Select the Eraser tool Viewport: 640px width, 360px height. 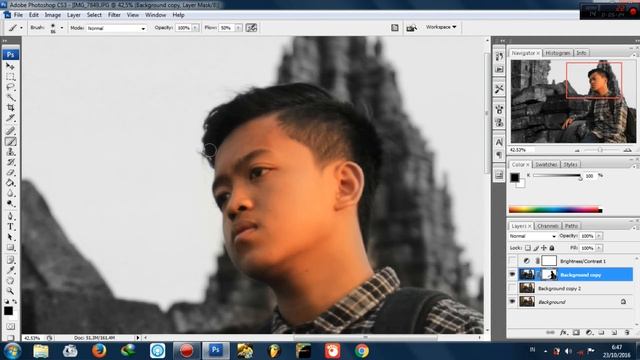click(11, 173)
